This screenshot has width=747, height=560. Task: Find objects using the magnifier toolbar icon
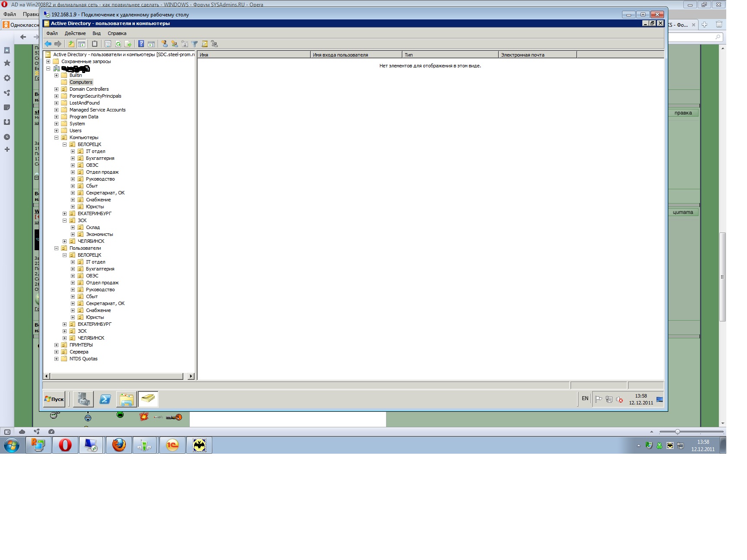coord(204,44)
